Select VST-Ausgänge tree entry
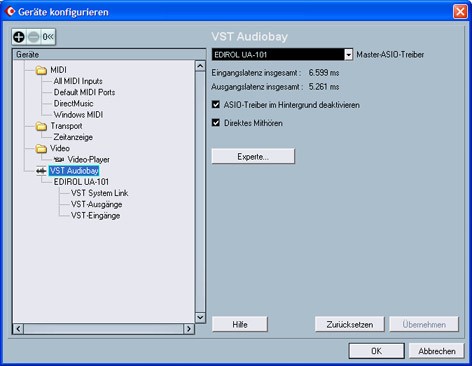The width and height of the screenshot is (472, 366). click(96, 204)
